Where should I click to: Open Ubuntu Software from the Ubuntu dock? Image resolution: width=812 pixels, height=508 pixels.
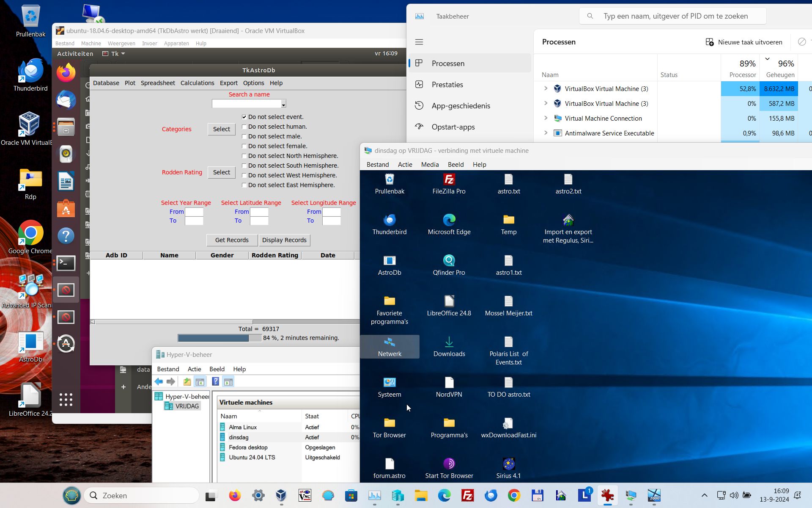click(66, 209)
